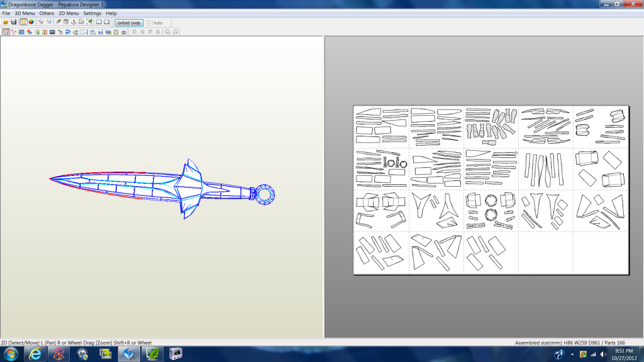Click the Assembled size status bar text
This screenshot has width=644, height=362.
point(570,343)
